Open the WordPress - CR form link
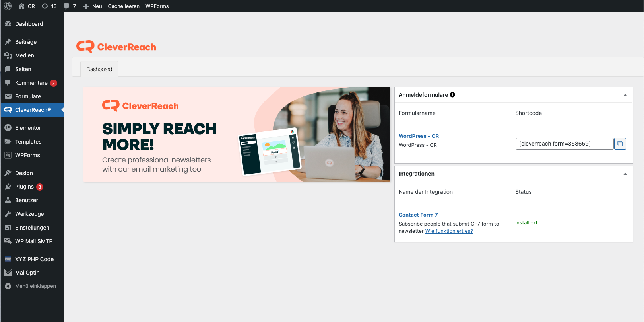Viewport: 644px width, 322px height. pyautogui.click(x=419, y=136)
